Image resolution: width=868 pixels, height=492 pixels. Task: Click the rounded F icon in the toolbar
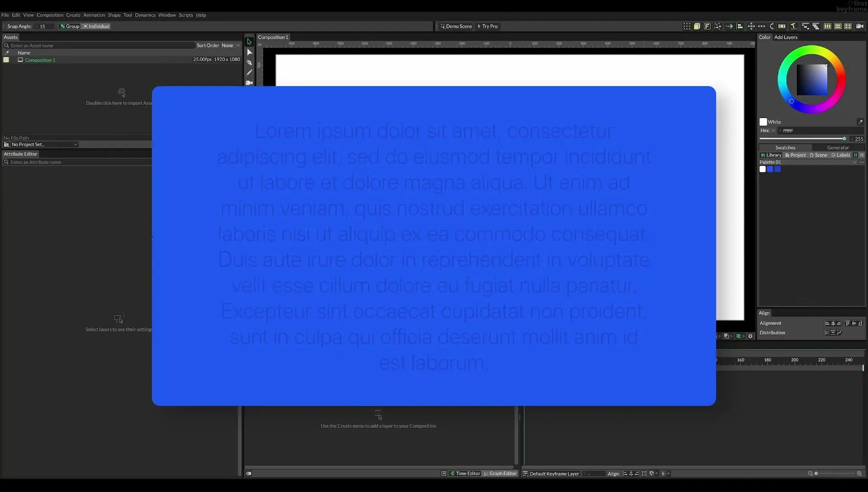click(x=708, y=26)
